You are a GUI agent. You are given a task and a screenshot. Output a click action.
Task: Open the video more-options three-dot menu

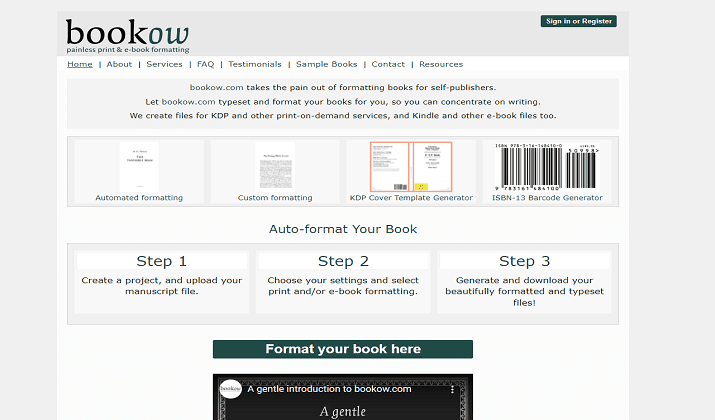click(x=452, y=389)
